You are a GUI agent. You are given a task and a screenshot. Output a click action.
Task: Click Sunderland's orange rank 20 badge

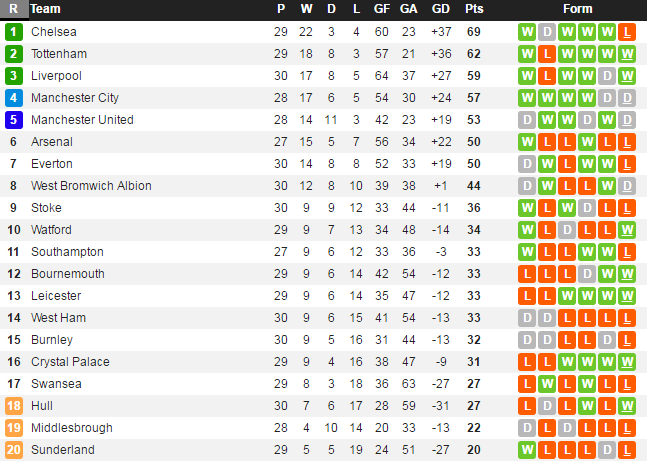coord(13,450)
